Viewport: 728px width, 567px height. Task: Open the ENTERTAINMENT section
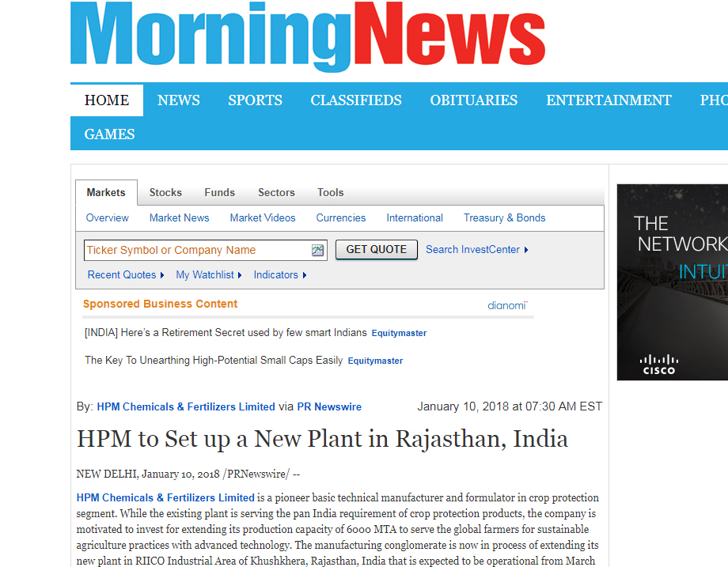(609, 100)
